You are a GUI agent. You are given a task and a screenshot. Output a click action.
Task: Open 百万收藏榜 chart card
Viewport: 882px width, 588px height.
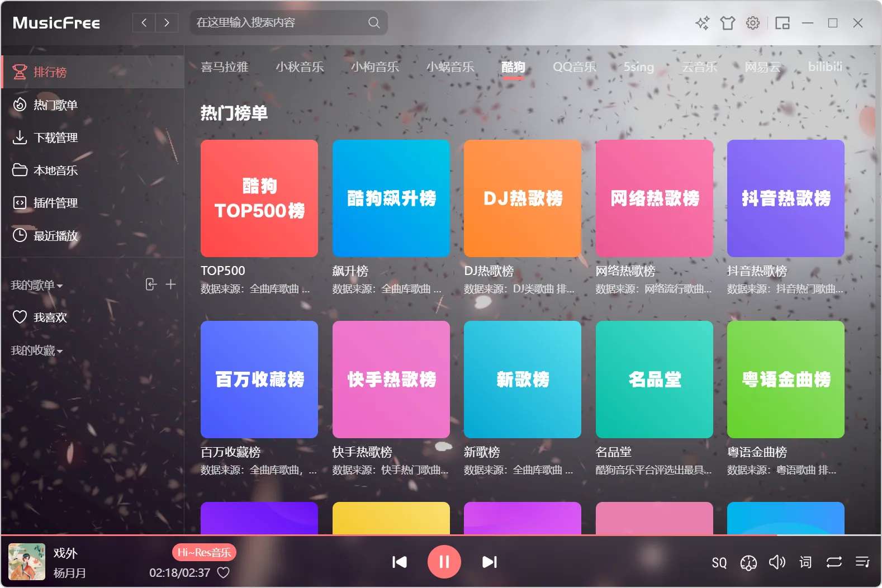pos(259,380)
